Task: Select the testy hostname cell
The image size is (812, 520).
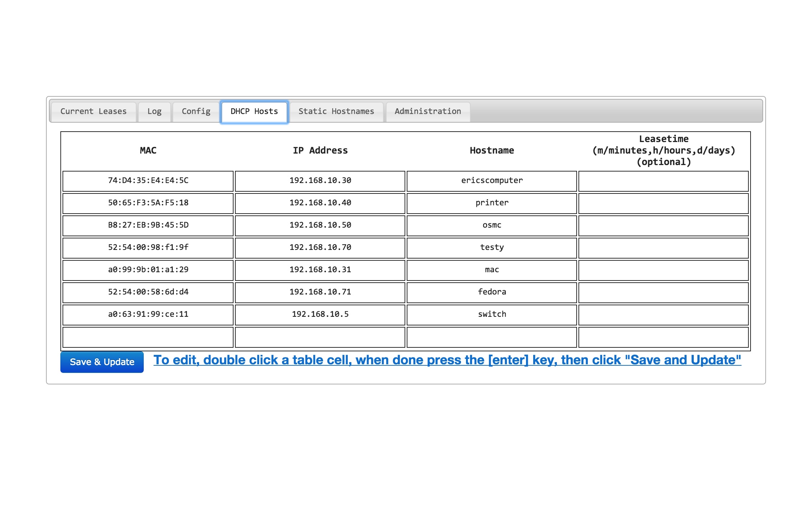Action: click(x=492, y=248)
